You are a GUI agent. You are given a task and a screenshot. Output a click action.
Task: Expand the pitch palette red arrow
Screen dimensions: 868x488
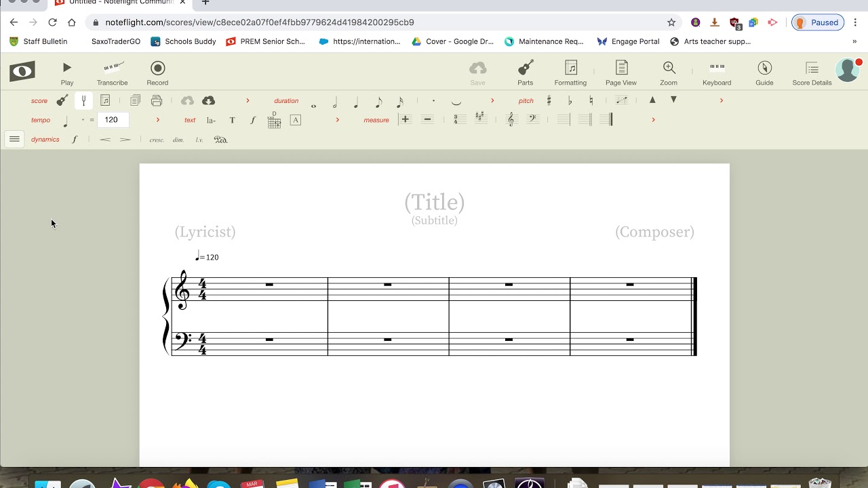coord(721,100)
